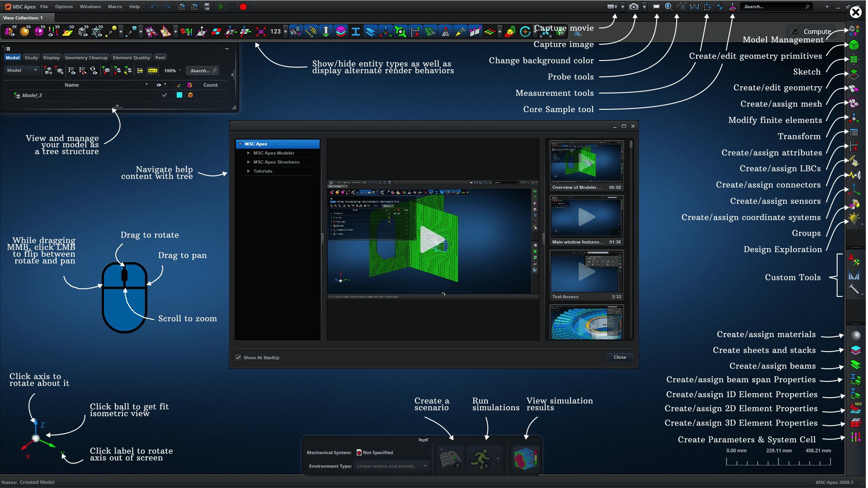Open the File menu

[x=44, y=7]
